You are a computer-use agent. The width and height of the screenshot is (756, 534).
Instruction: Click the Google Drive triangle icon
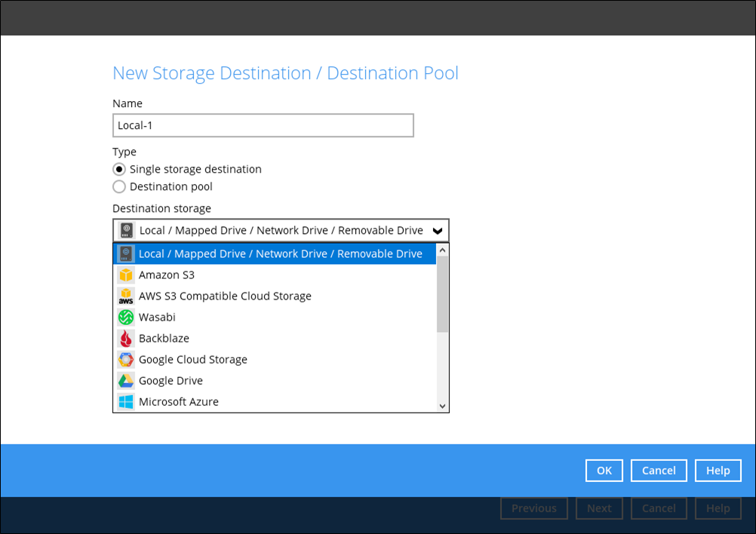tap(126, 381)
